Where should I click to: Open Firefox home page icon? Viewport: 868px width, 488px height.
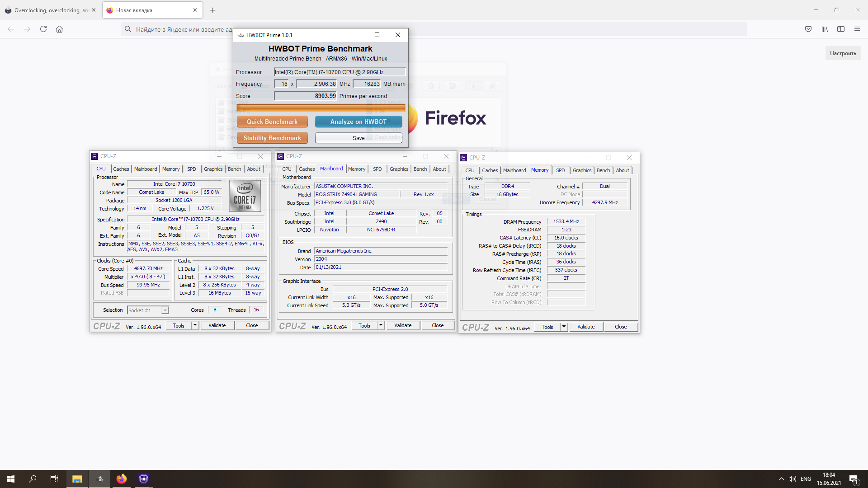(59, 29)
